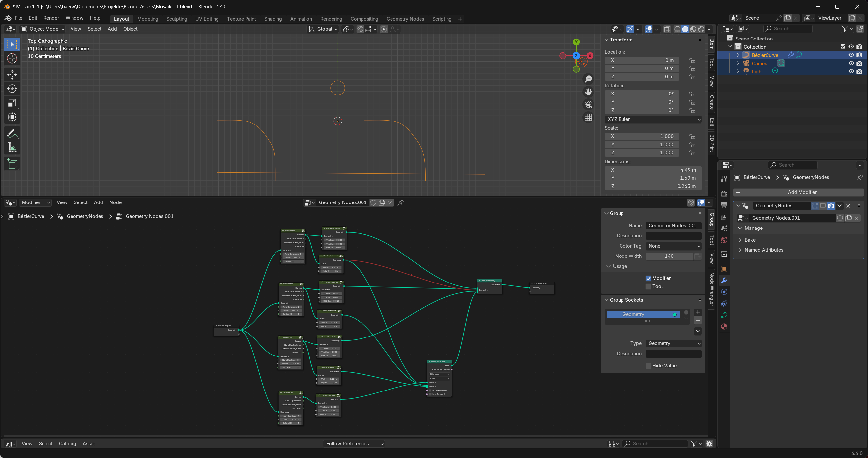This screenshot has width=868, height=458.
Task: Pin the Geometry Nodes.001 node tree
Action: tap(401, 202)
